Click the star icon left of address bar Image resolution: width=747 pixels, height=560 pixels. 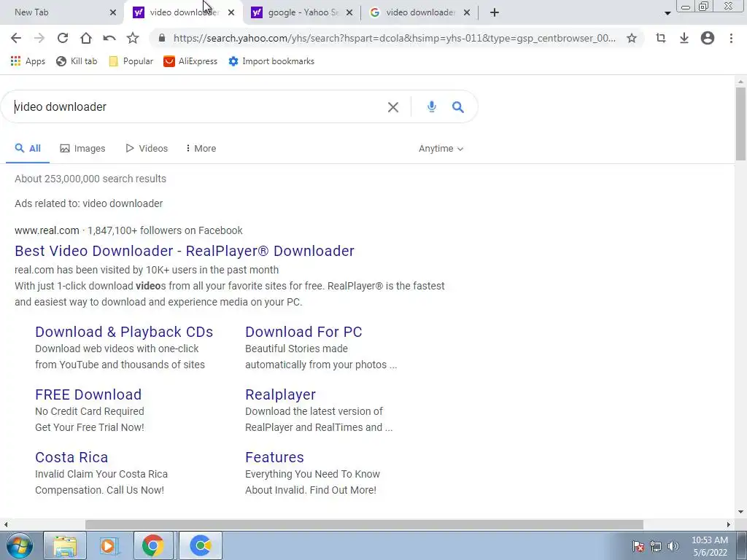(x=133, y=38)
